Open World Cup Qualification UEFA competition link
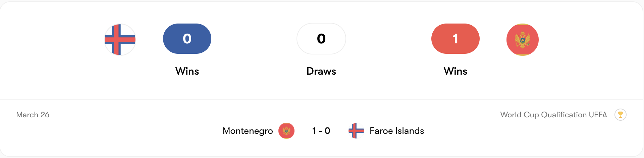The width and height of the screenshot is (644, 158). click(x=553, y=115)
